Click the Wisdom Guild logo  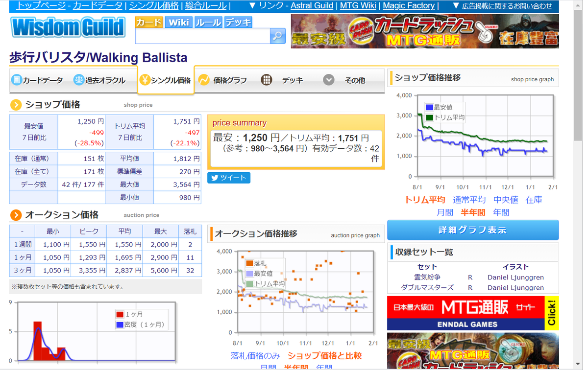click(x=68, y=27)
